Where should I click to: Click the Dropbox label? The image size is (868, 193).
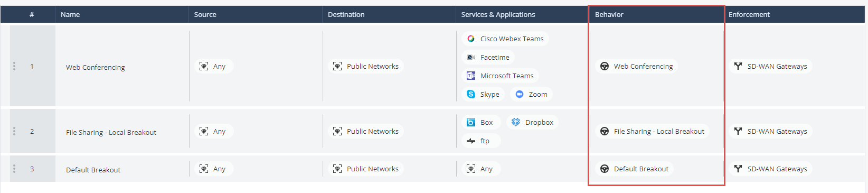(539, 122)
